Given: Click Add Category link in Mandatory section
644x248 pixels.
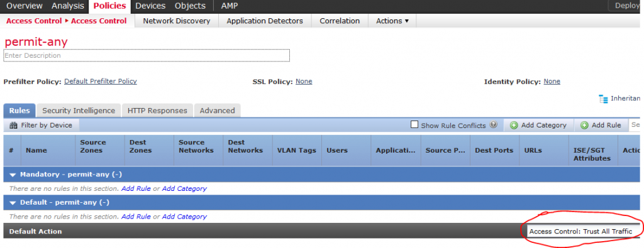Looking at the screenshot, I should click(184, 188).
